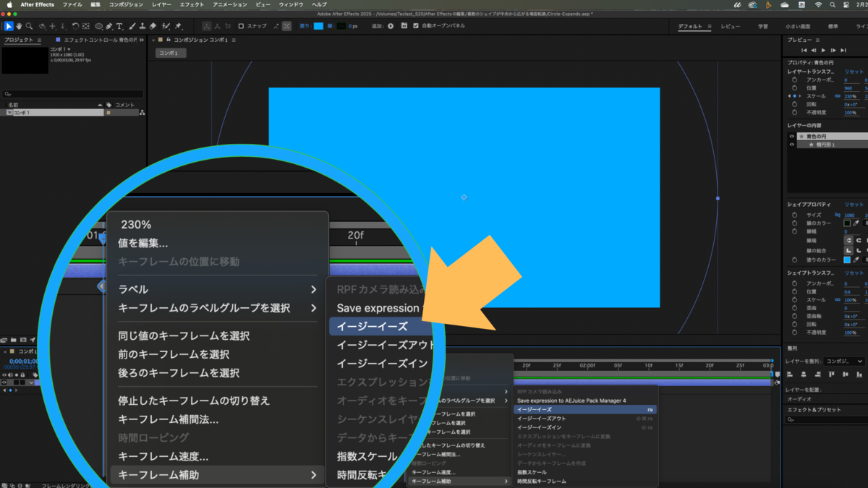868x488 pixels.
Task: Step to next frame in Preview panel
Action: [833, 51]
